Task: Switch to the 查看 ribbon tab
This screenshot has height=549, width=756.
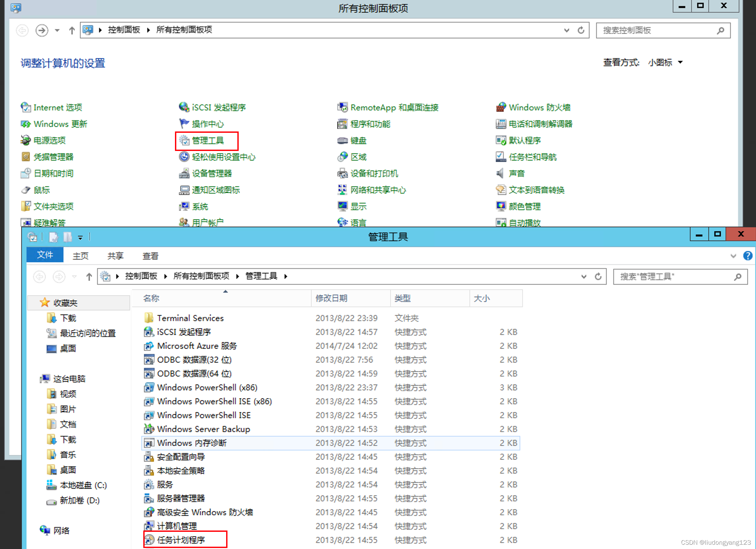Action: pos(150,256)
